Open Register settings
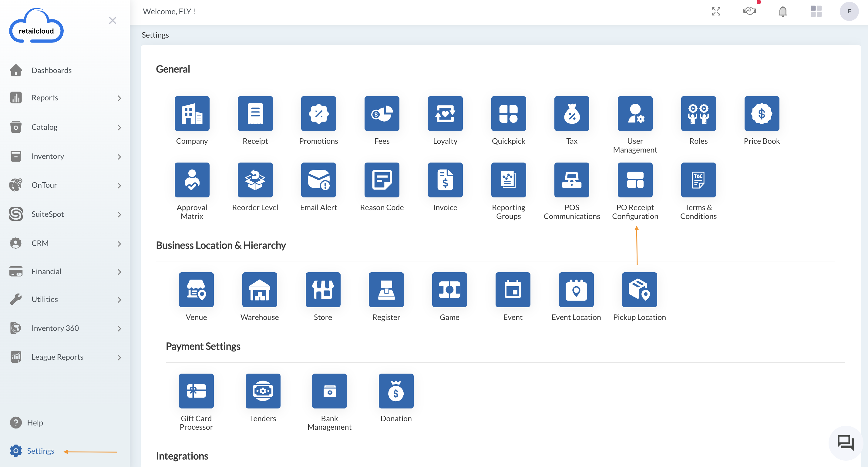The height and width of the screenshot is (467, 868). coord(386,290)
